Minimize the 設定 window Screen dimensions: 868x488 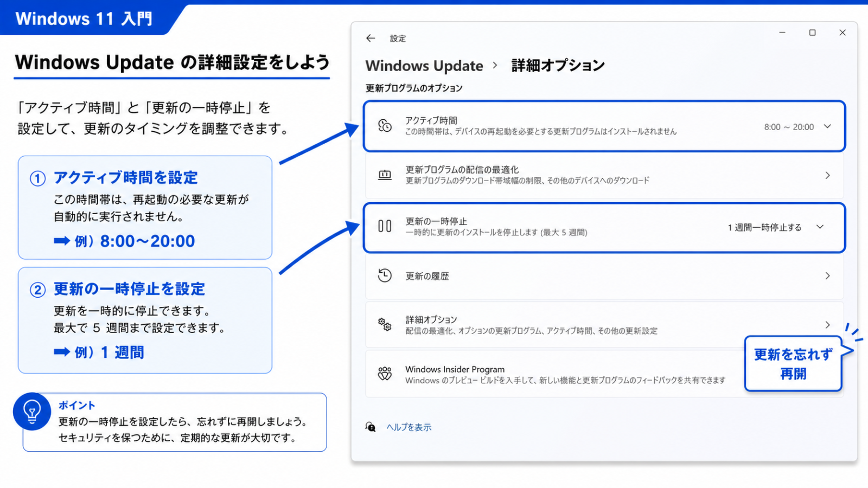click(782, 33)
